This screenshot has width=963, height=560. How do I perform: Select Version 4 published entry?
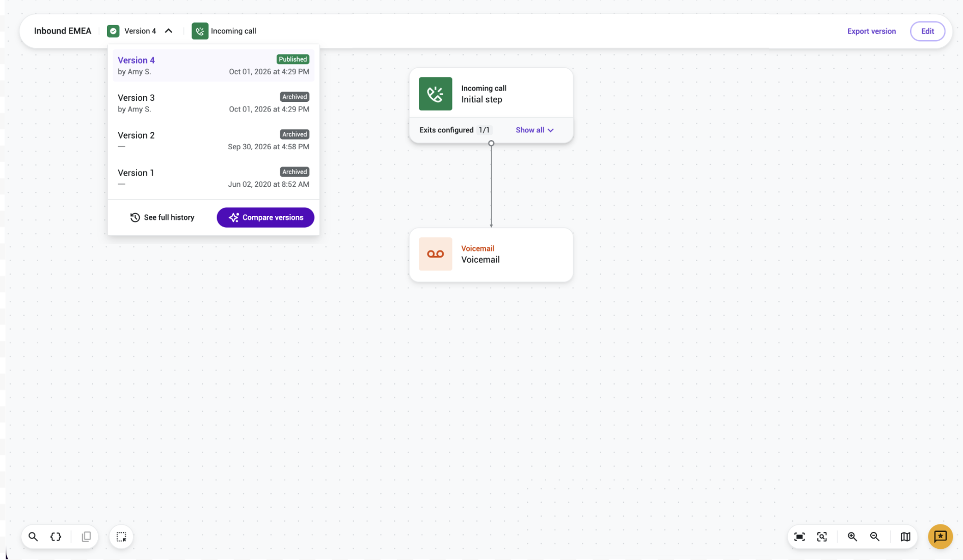coord(213,65)
